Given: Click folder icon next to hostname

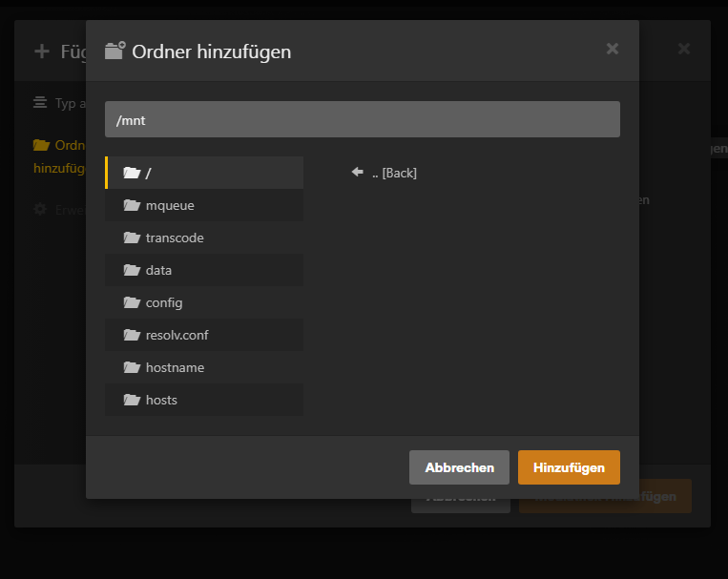Looking at the screenshot, I should (x=132, y=367).
